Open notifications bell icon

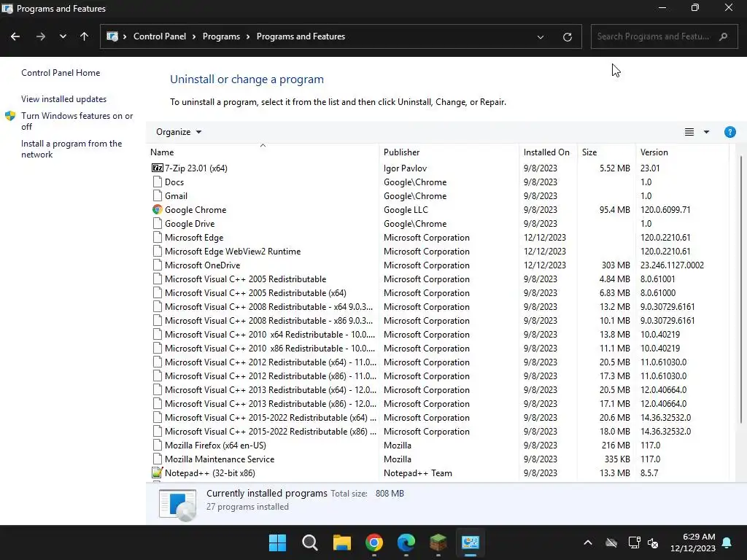(x=727, y=542)
